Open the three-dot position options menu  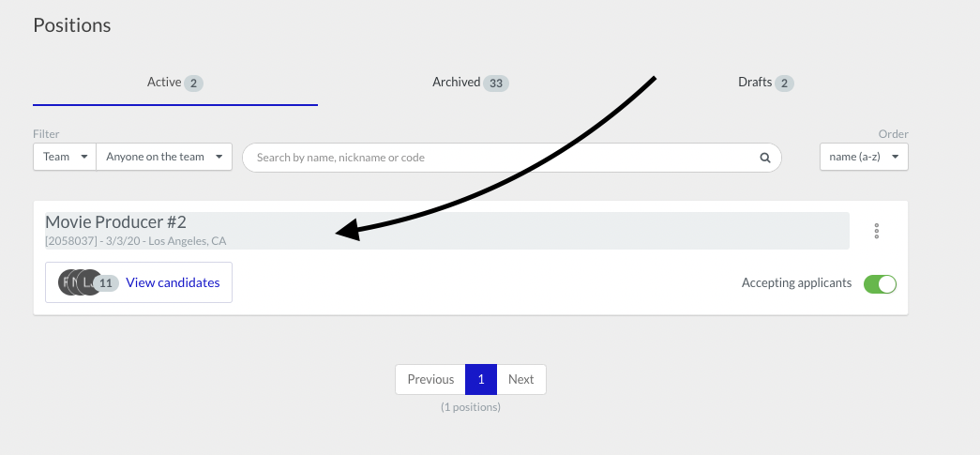[877, 231]
